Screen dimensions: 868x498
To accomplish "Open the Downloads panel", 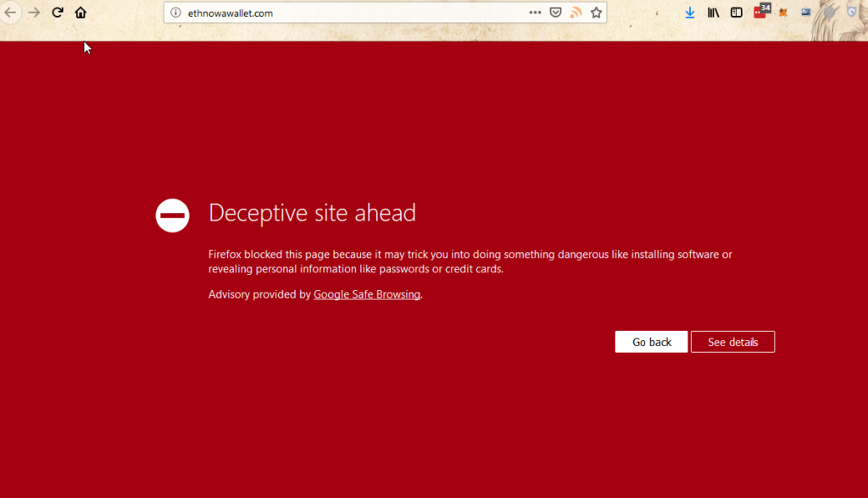I will pyautogui.click(x=690, y=13).
